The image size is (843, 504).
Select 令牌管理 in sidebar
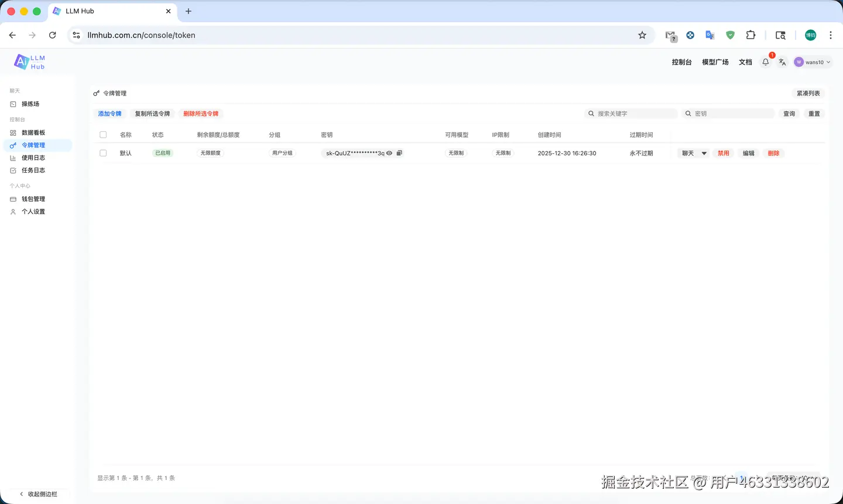[37, 145]
